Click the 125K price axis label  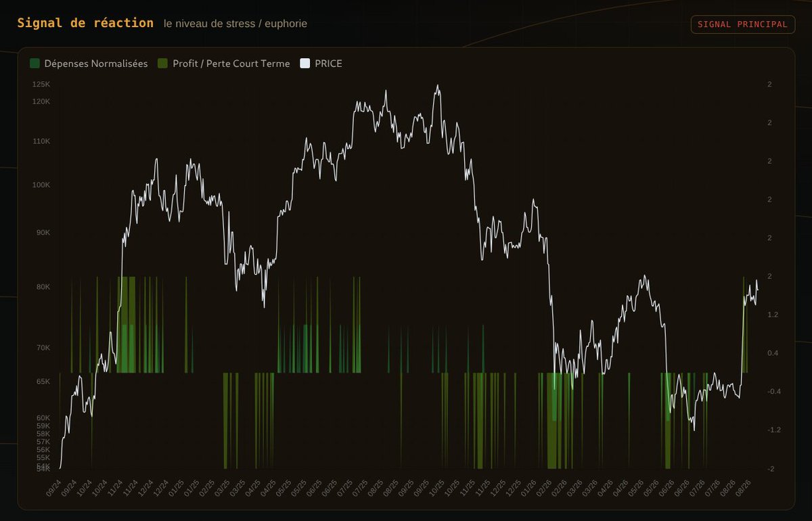pyautogui.click(x=41, y=85)
